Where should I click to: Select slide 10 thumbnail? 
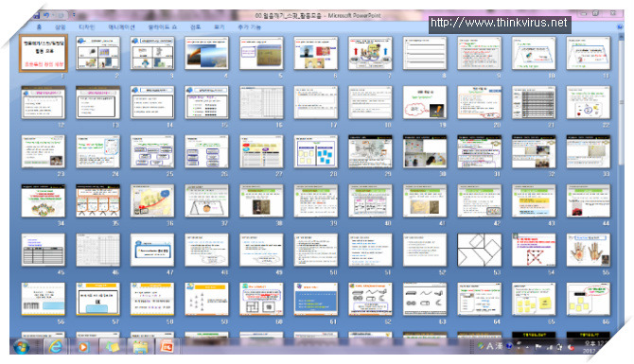[534, 53]
